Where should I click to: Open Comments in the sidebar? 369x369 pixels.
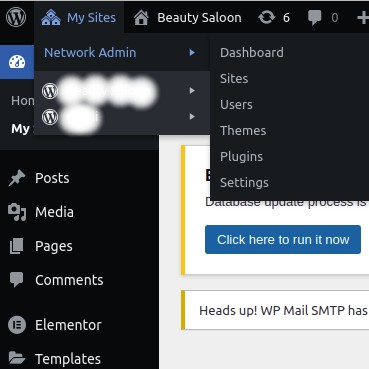tap(69, 280)
